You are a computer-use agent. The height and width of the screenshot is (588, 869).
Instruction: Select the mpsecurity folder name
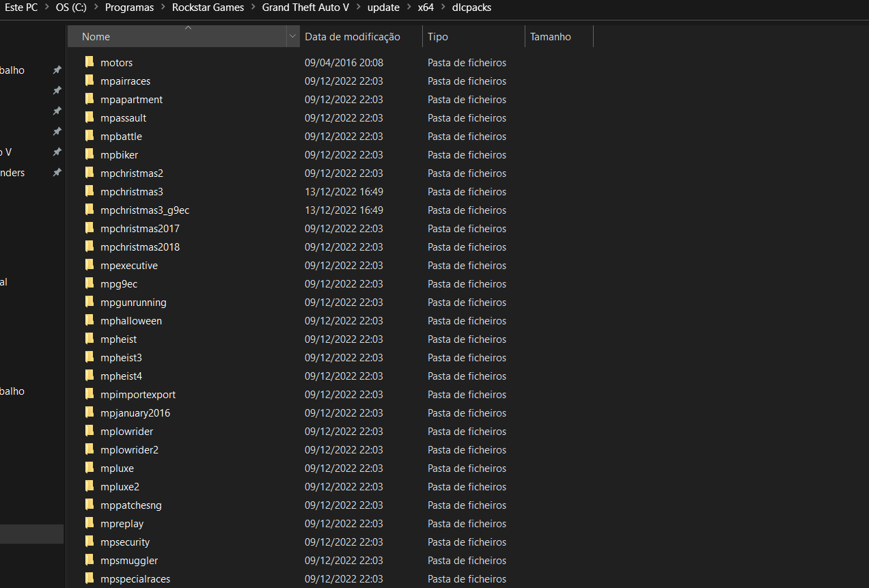[125, 542]
